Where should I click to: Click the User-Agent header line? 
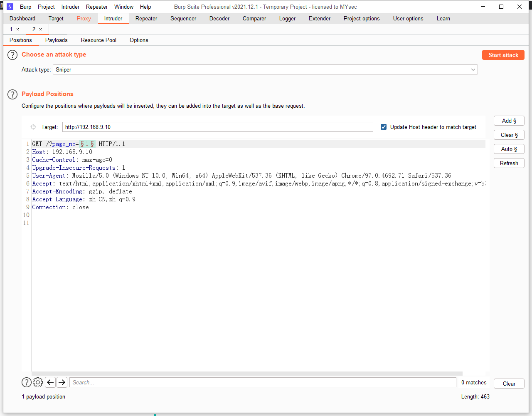(x=241, y=176)
